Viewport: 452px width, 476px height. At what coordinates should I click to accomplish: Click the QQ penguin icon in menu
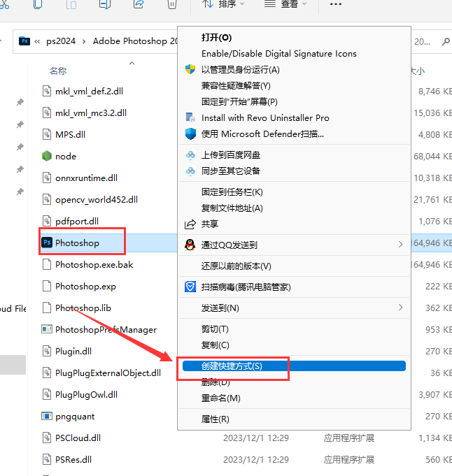point(190,245)
